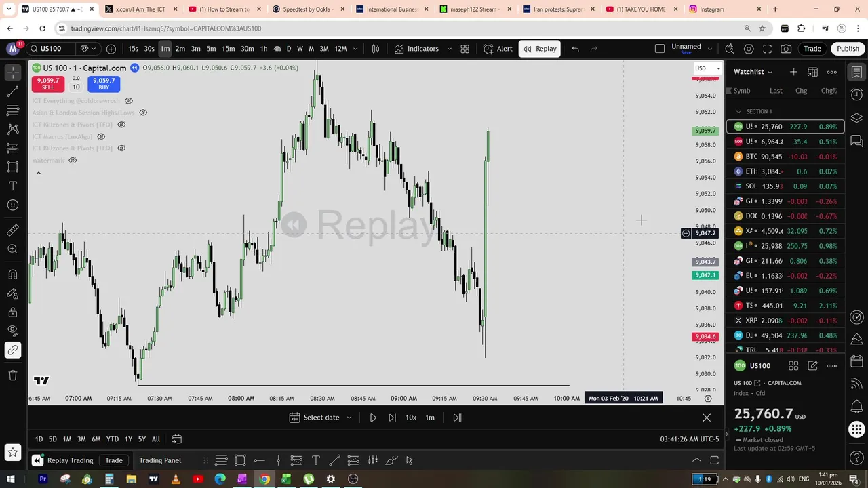Select the BTC row in watchlist
868x488 pixels.
[785, 157]
